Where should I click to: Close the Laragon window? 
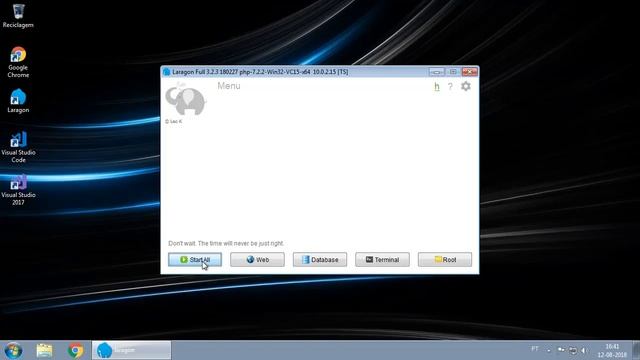(x=469, y=72)
